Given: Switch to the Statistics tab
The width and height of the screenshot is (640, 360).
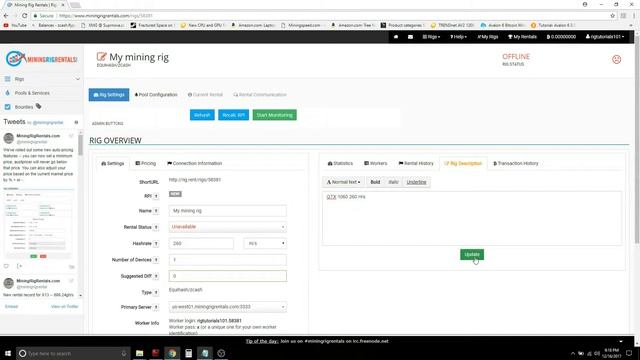Looking at the screenshot, I should tap(340, 163).
